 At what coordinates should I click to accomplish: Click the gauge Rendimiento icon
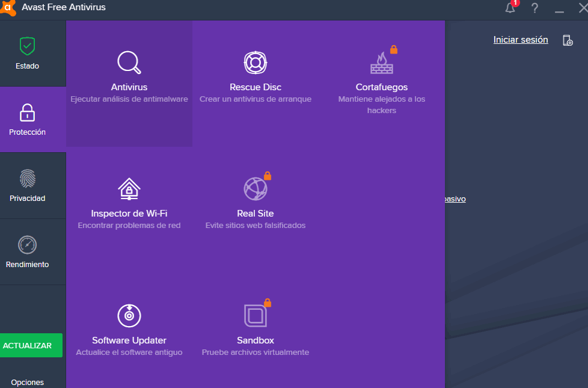(x=28, y=245)
